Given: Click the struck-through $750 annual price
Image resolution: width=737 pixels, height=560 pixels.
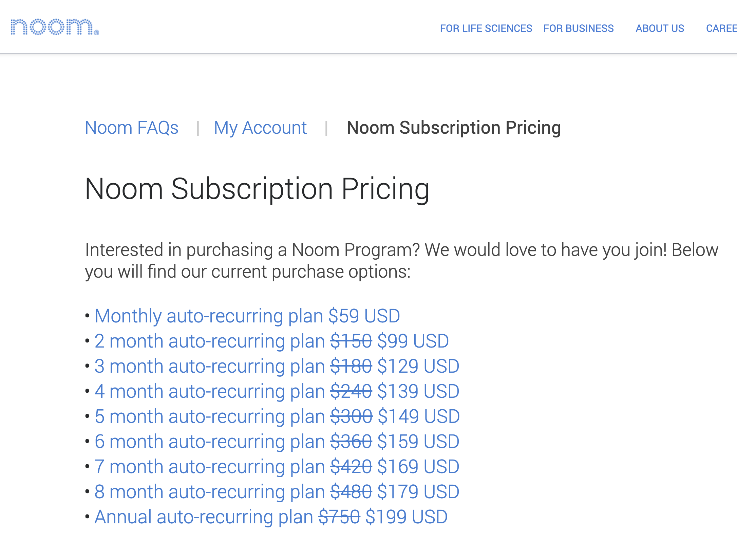Looking at the screenshot, I should (339, 517).
